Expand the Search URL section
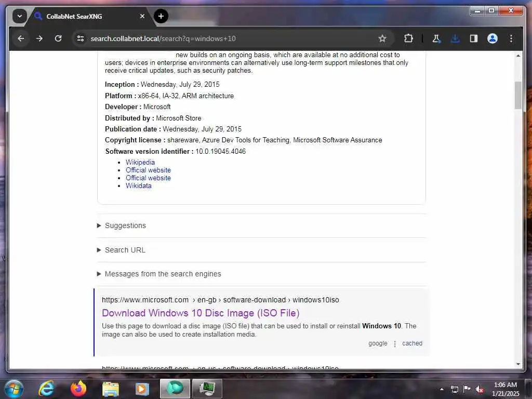The image size is (532, 399). pos(122,250)
